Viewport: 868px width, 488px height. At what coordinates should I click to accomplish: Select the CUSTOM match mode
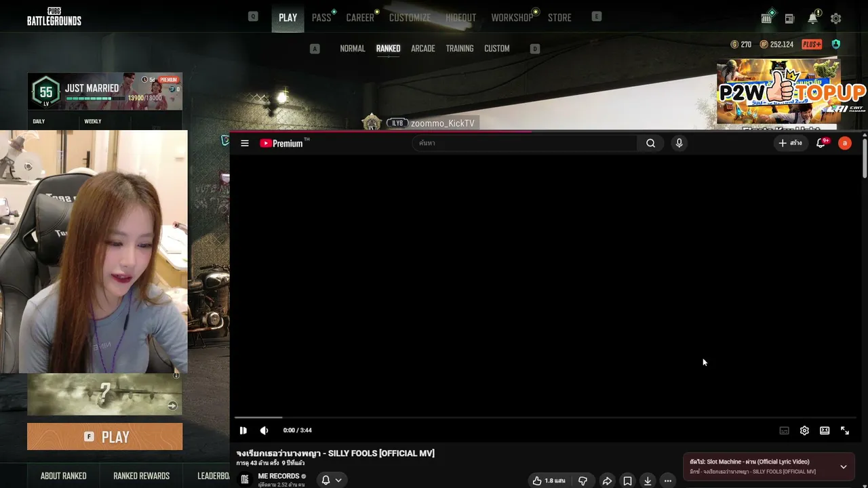[x=497, y=49]
